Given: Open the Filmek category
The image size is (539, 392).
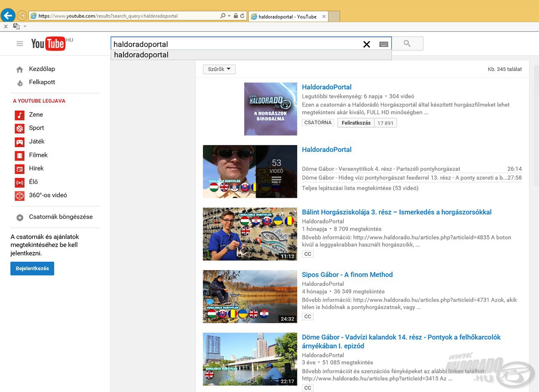Looking at the screenshot, I should pyautogui.click(x=38, y=155).
